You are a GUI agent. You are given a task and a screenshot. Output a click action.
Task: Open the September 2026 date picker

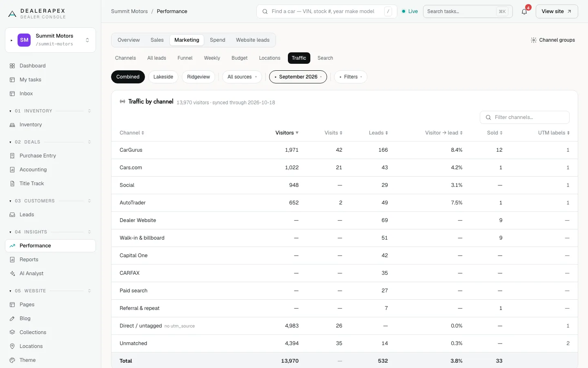(298, 77)
